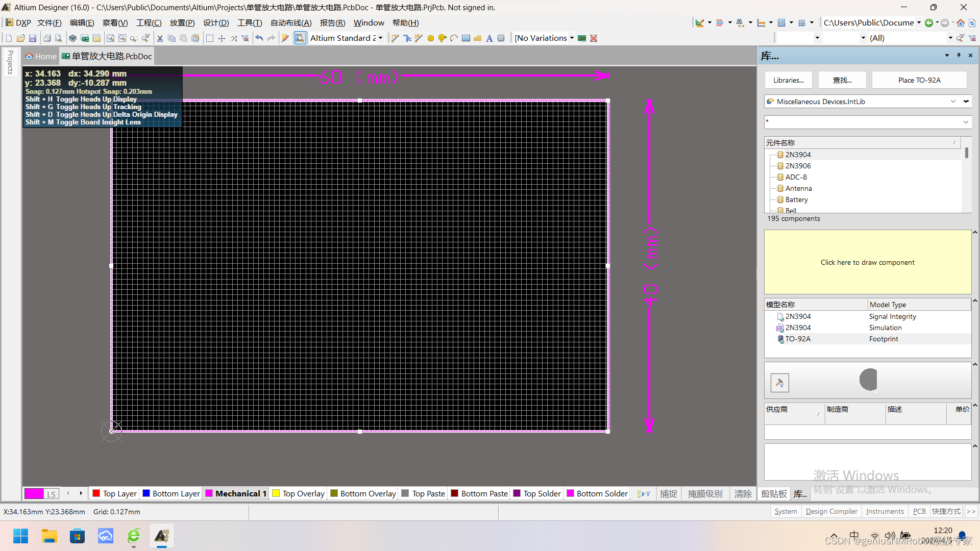Open the No Variations dropdown

(572, 38)
